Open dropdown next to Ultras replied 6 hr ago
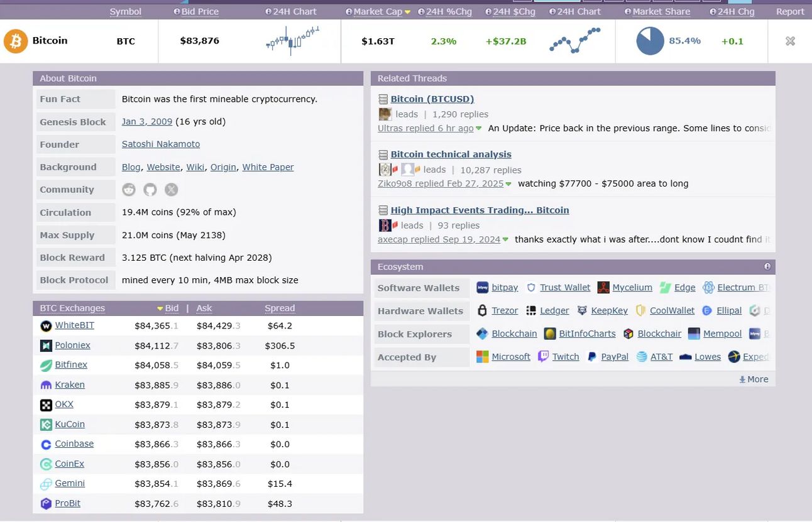 (479, 129)
